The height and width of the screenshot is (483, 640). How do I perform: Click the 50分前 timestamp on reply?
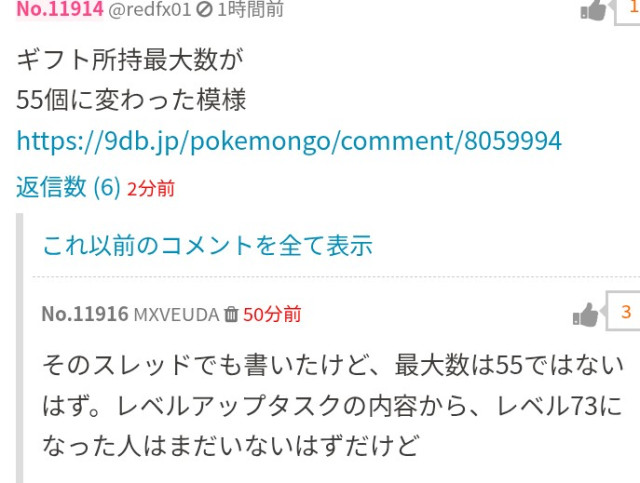click(x=272, y=314)
